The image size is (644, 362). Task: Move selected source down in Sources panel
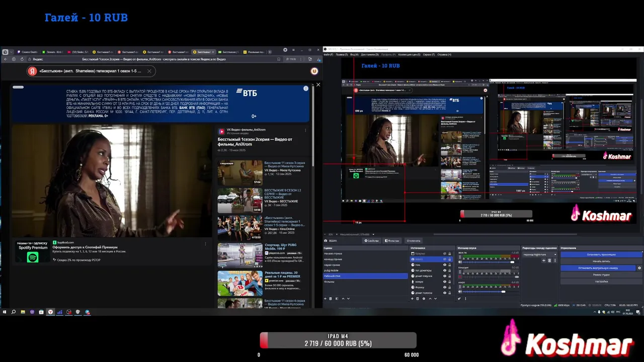435,299
